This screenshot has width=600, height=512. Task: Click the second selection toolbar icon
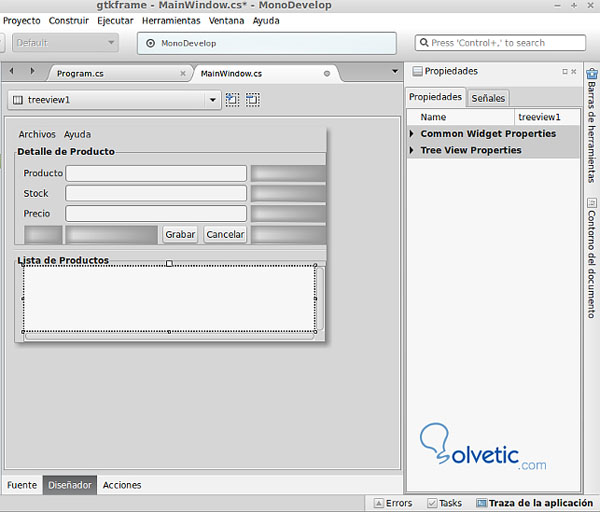click(253, 100)
